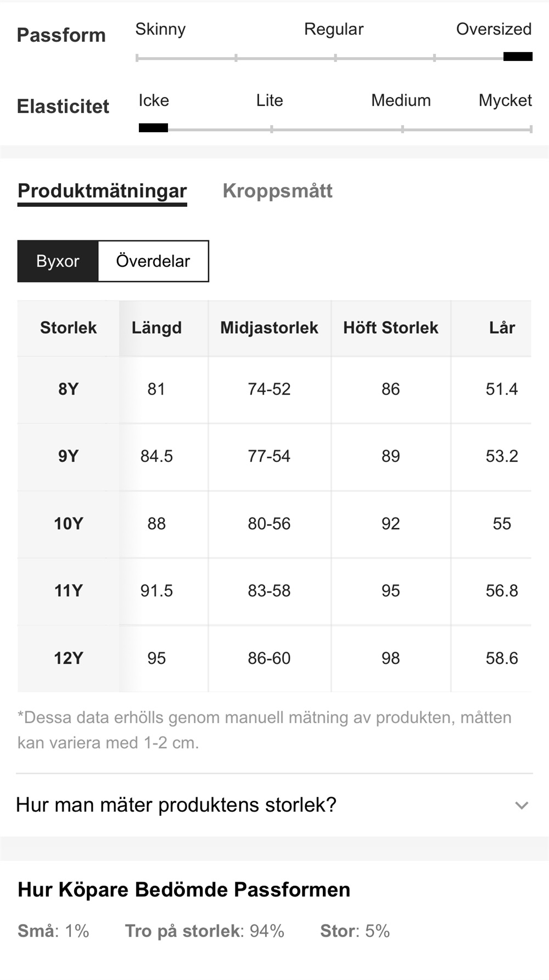Click the Midjastorlek column header
Viewport: 549px width, 980px height.
(269, 328)
